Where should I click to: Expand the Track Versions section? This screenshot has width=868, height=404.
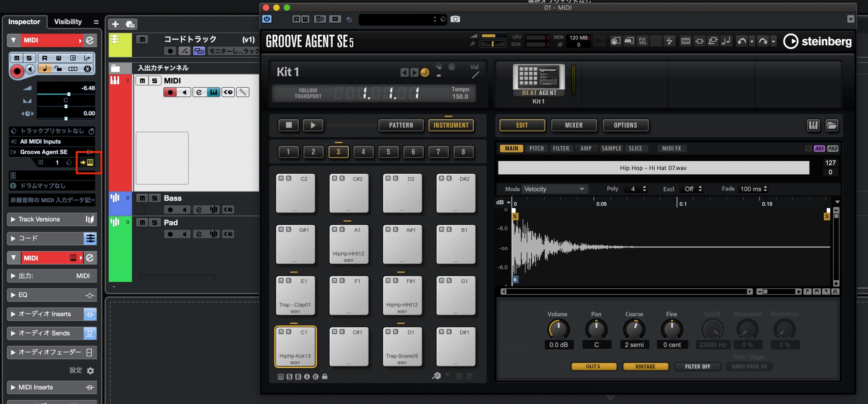pyautogui.click(x=13, y=220)
